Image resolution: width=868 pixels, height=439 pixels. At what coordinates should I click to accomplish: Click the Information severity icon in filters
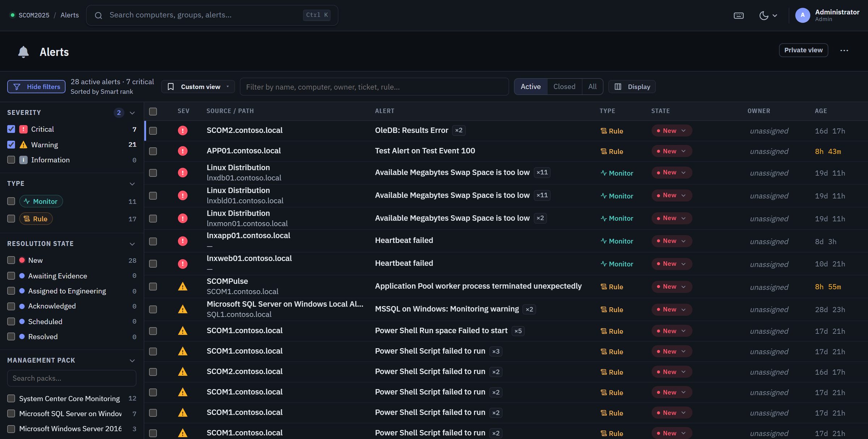23,160
